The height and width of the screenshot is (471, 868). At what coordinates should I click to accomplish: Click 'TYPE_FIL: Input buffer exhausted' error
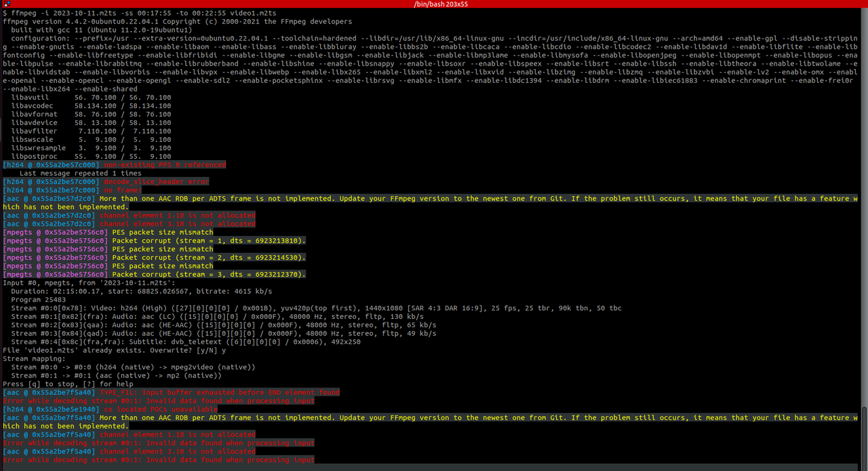point(220,392)
